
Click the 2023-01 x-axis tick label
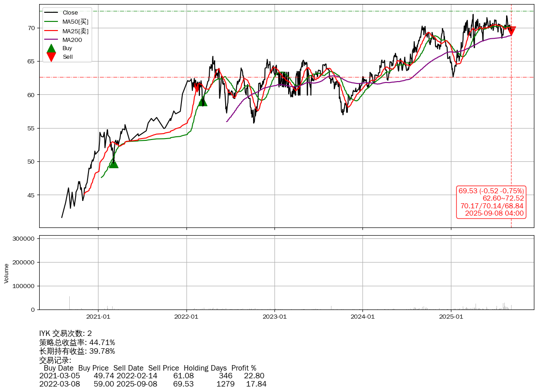274,316
